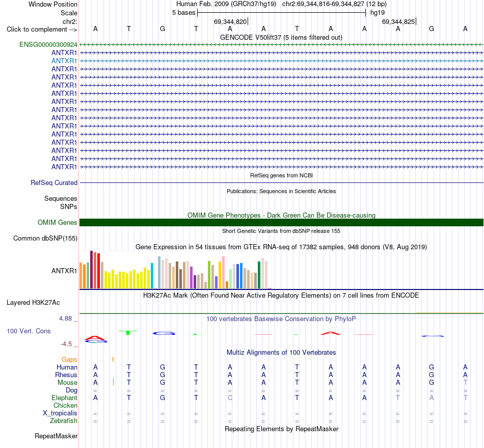The height and width of the screenshot is (448, 484).
Task: Click the 'Zebrafish' species label
Action: (x=64, y=420)
